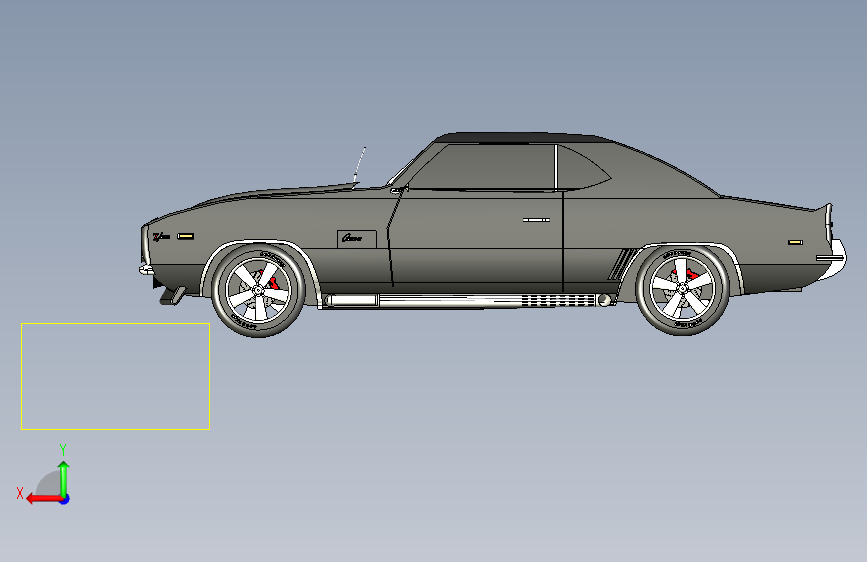Pick the chrome door handle
Image resolution: width=867 pixels, height=562 pixels.
coord(536,220)
